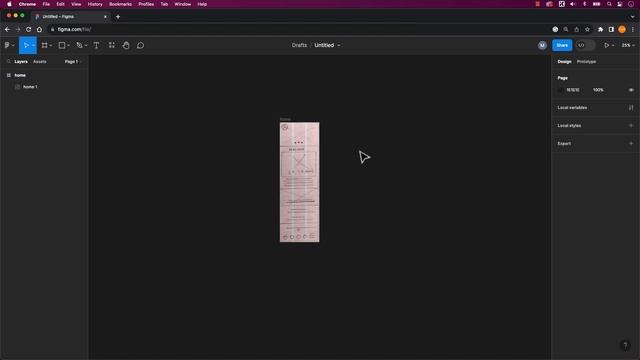Open the Apple menu
This screenshot has height=360, width=640.
click(9, 4)
